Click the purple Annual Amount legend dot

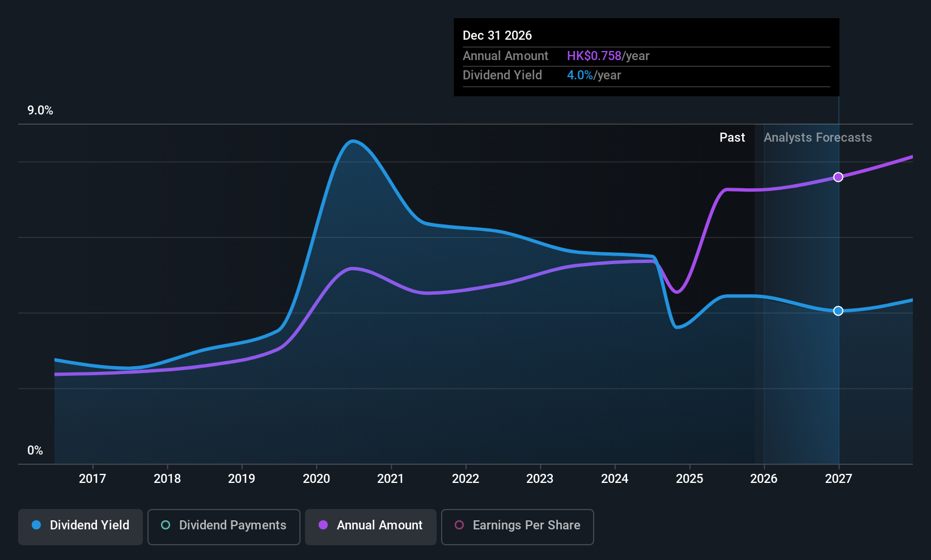[323, 525]
